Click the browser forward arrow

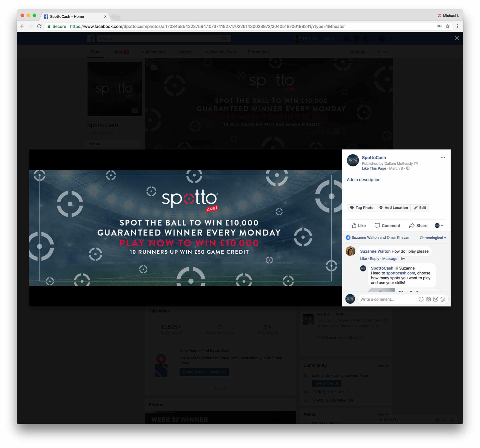click(x=31, y=26)
